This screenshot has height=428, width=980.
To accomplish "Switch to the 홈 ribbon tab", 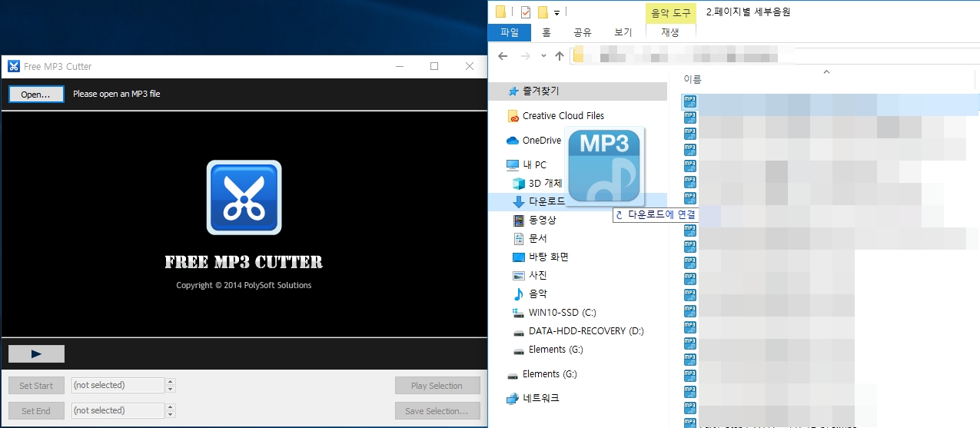I will [x=546, y=32].
